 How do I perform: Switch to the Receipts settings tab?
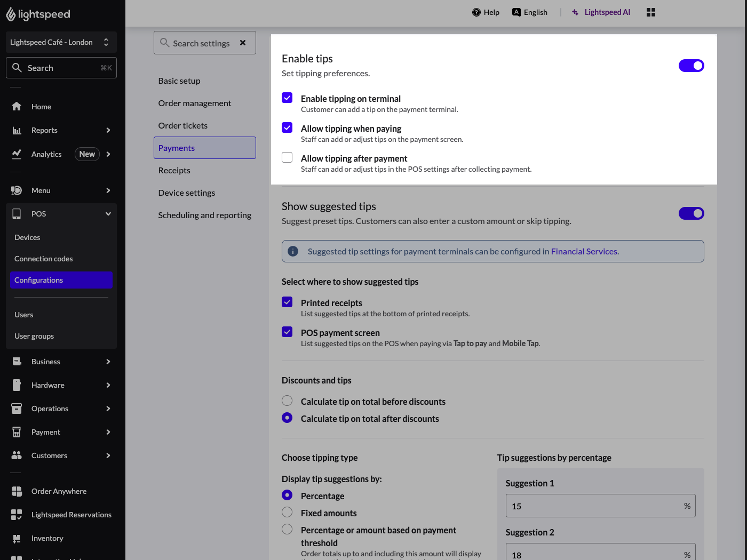pyautogui.click(x=174, y=170)
